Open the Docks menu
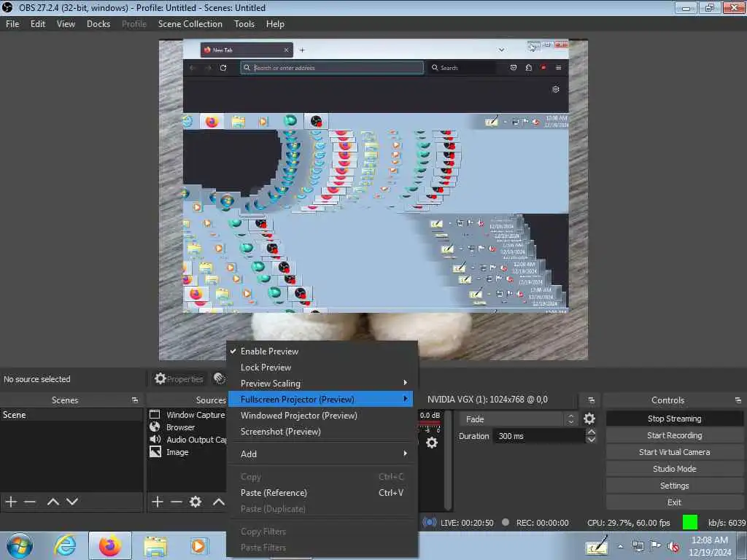The image size is (747, 560). (98, 24)
